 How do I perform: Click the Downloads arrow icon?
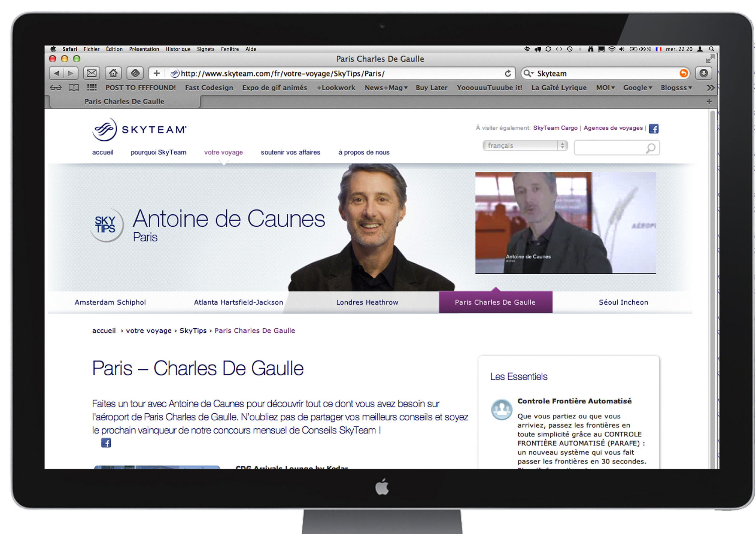click(703, 73)
